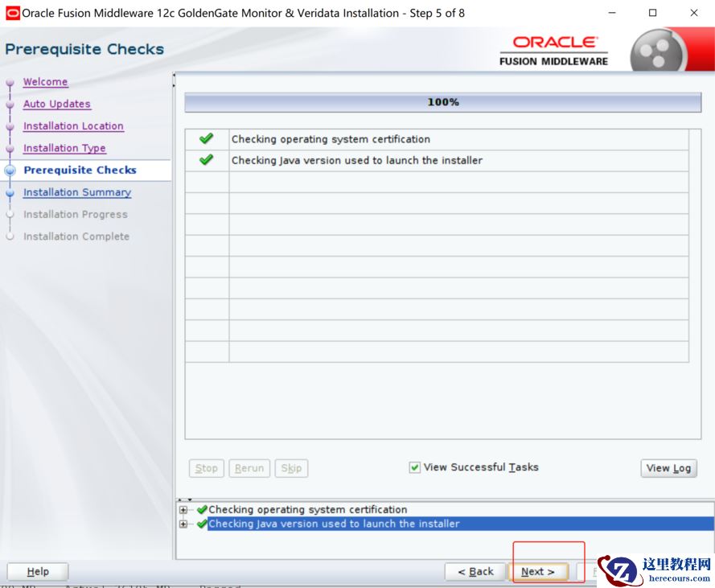This screenshot has width=715, height=588.
Task: Click tree checkmark icon for Java version
Action: (x=202, y=524)
